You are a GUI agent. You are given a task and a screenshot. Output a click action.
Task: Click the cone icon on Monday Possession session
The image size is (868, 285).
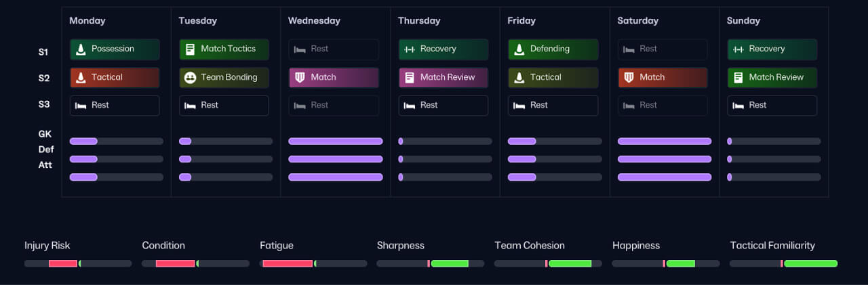click(81, 49)
